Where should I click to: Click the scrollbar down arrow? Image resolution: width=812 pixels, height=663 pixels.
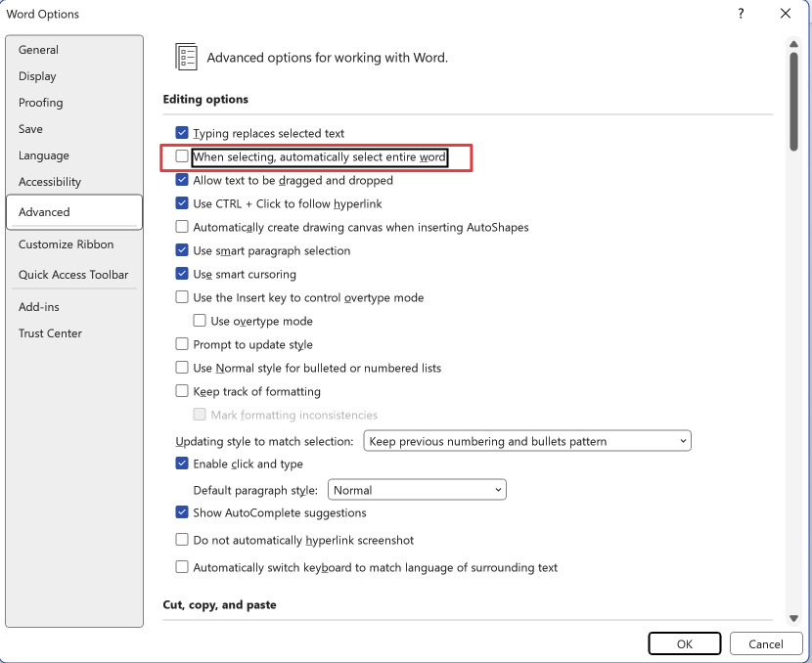(793, 619)
